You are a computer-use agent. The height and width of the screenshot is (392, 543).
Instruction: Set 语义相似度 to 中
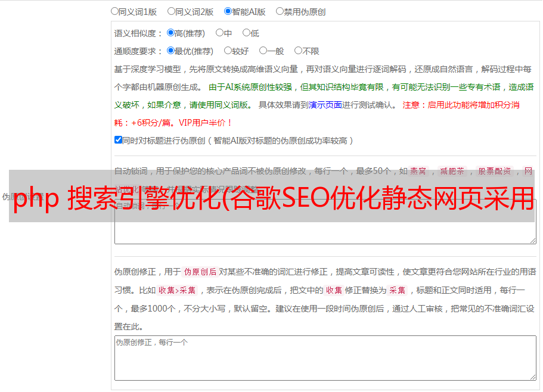pos(219,33)
